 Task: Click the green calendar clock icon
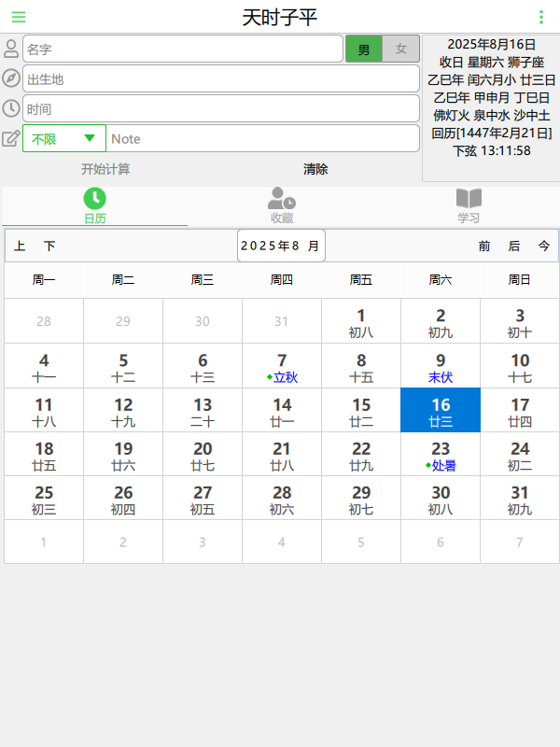click(x=95, y=198)
